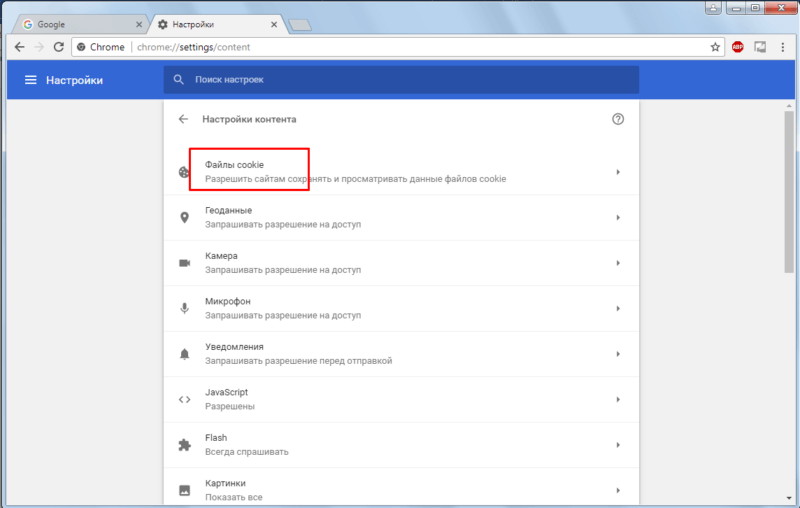
Task: Click the Flash puzzle piece icon
Action: (x=184, y=445)
